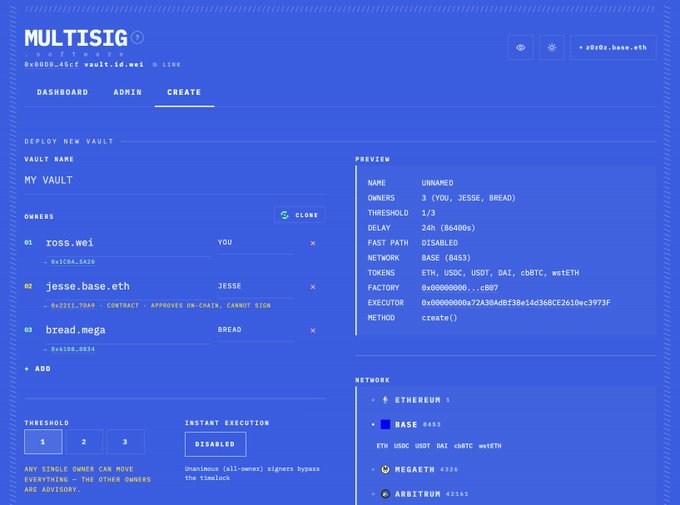Remove owner ross.wei with its X
680x505 pixels.
click(x=313, y=243)
